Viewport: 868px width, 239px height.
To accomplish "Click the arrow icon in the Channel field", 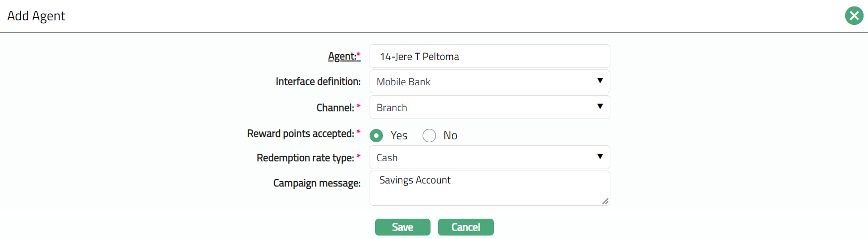I will coord(599,107).
